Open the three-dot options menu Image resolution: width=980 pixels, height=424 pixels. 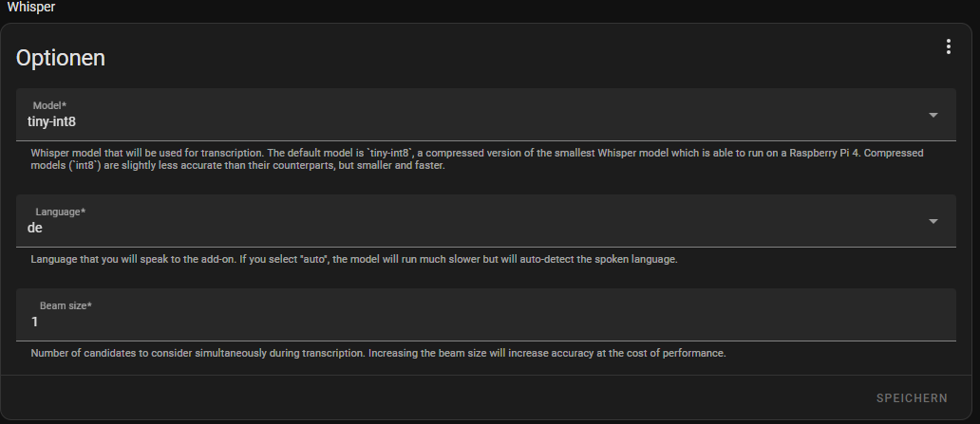948,46
